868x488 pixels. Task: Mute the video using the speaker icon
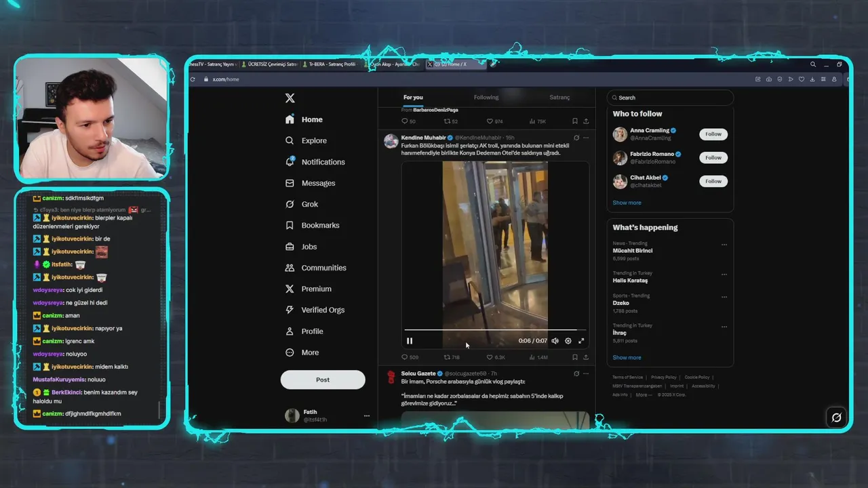(x=555, y=341)
